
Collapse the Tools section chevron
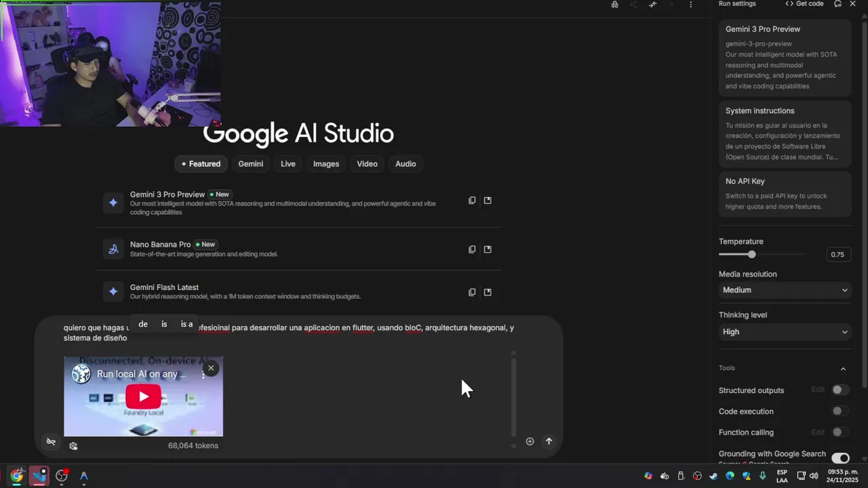[843, 369]
